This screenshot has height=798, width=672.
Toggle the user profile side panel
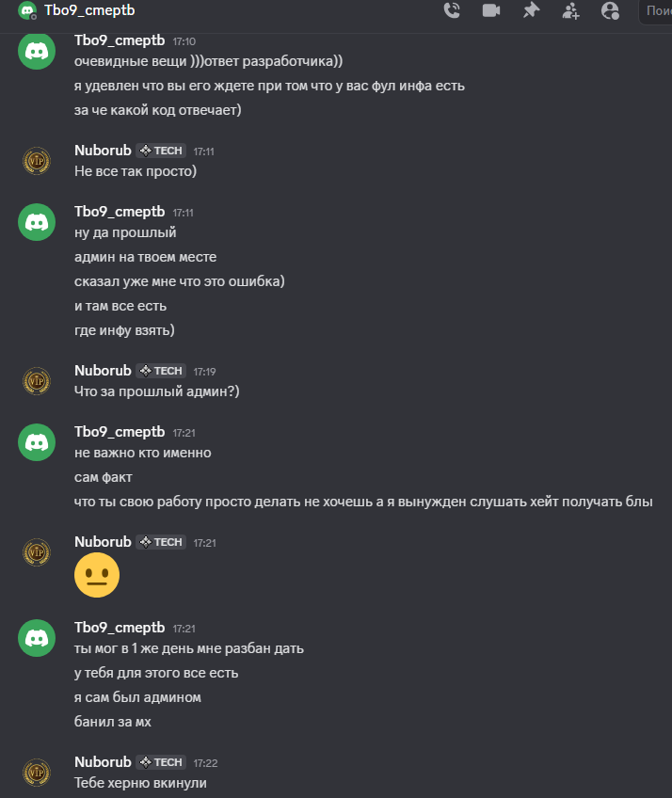click(611, 10)
